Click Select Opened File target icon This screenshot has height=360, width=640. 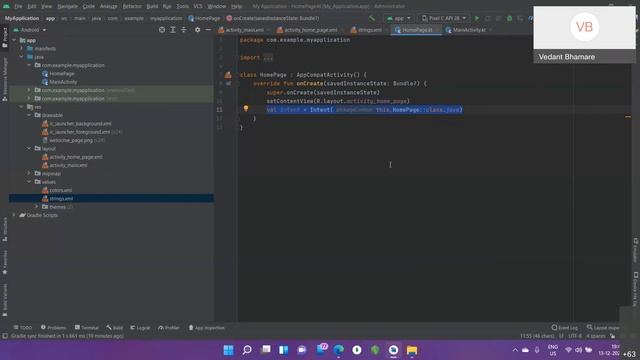click(x=162, y=30)
